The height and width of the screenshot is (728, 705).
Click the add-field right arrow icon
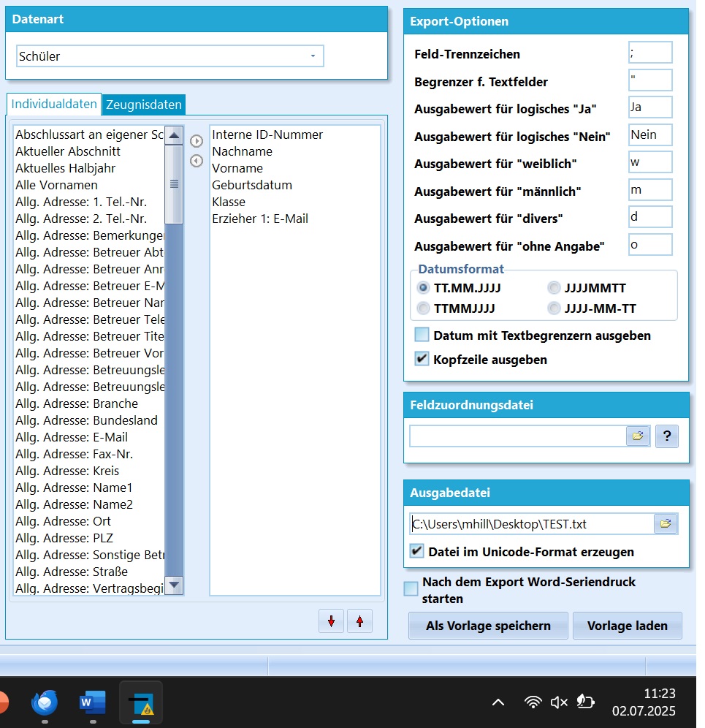[196, 141]
